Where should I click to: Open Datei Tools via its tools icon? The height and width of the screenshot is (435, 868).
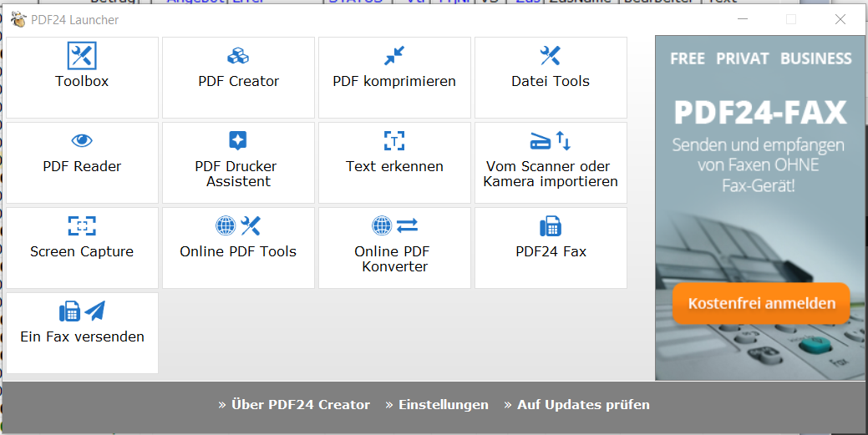point(551,56)
